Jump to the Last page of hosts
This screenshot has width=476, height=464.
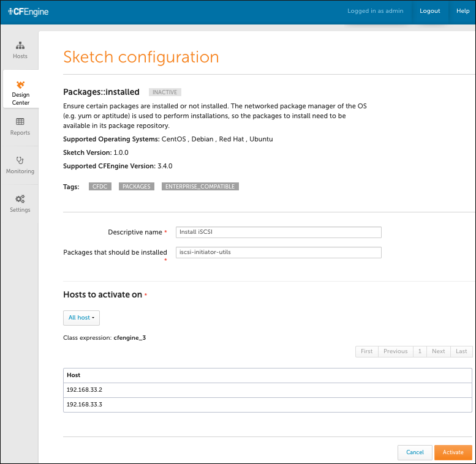461,351
